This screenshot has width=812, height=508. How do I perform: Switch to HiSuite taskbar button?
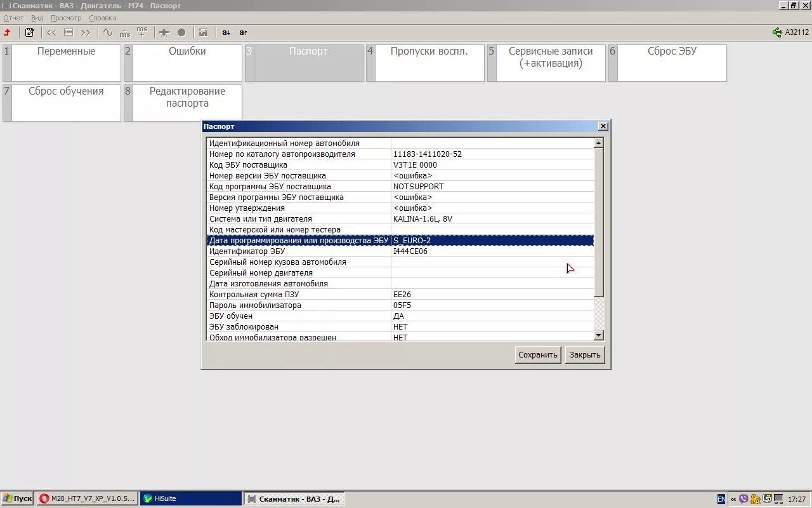pos(190,498)
